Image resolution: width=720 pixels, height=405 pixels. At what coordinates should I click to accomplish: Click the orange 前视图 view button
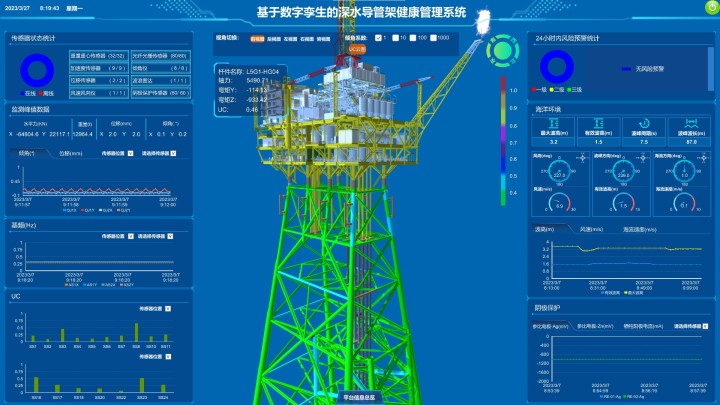coord(257,37)
